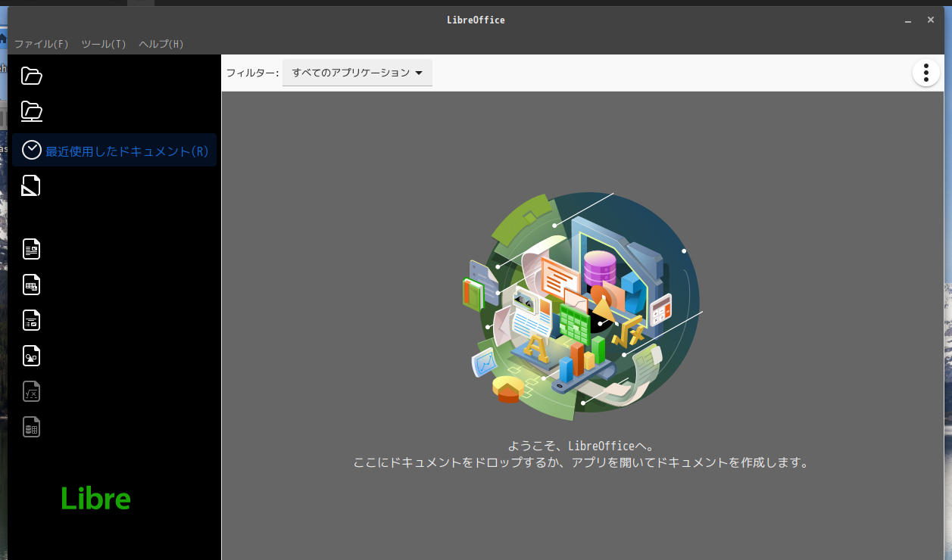
Task: Click the Remote Files folder icon
Action: (31, 111)
